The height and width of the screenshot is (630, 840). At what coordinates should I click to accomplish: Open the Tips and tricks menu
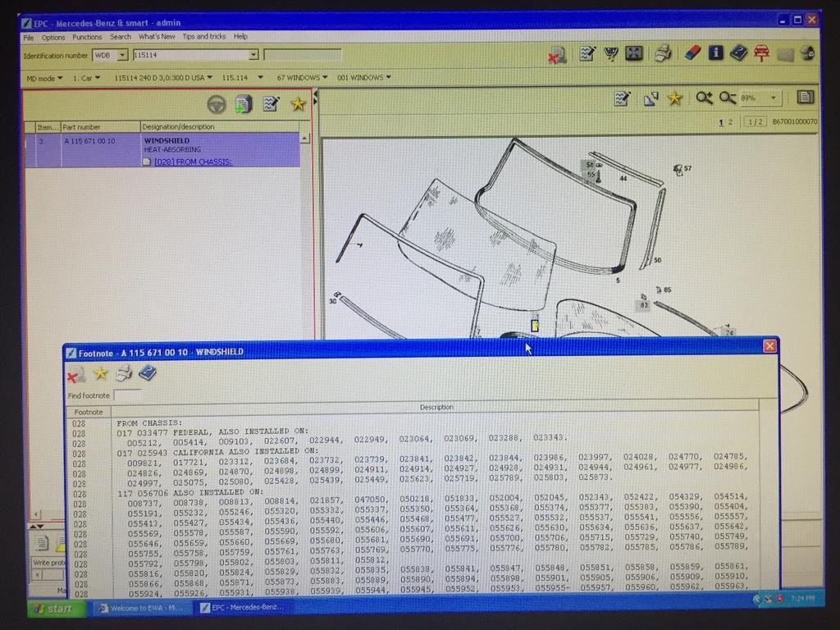coord(204,36)
